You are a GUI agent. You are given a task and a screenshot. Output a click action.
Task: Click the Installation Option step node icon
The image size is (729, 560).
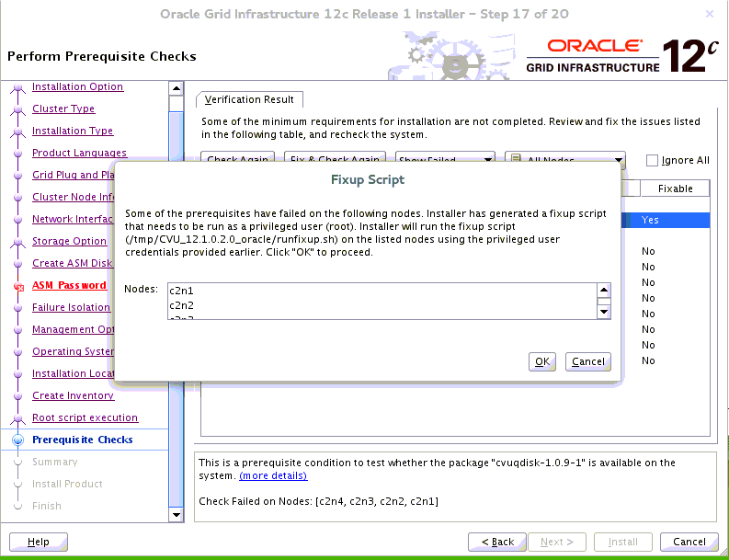click(18, 87)
